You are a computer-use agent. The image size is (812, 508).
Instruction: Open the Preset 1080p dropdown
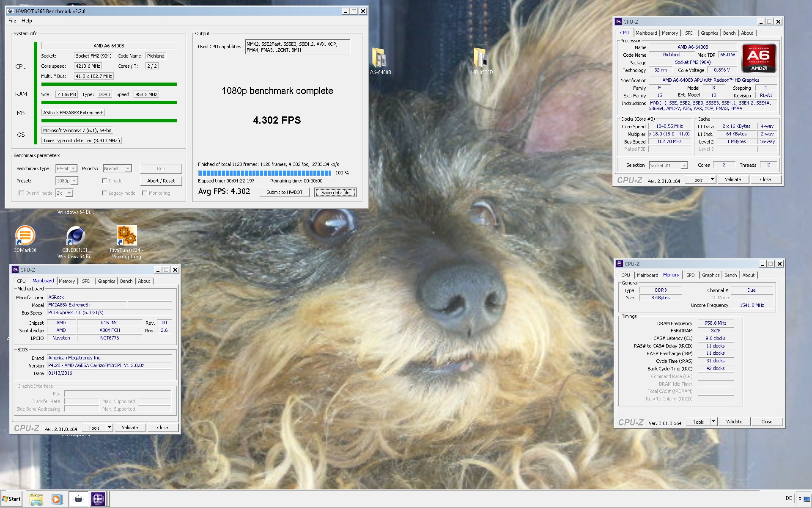click(x=67, y=181)
